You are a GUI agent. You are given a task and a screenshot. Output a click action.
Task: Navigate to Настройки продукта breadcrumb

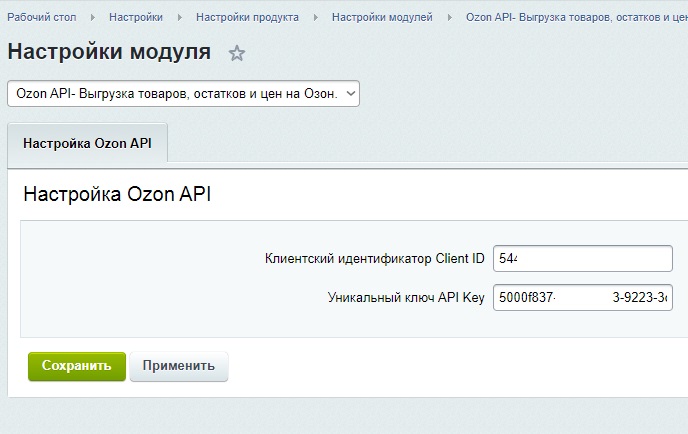tap(247, 17)
